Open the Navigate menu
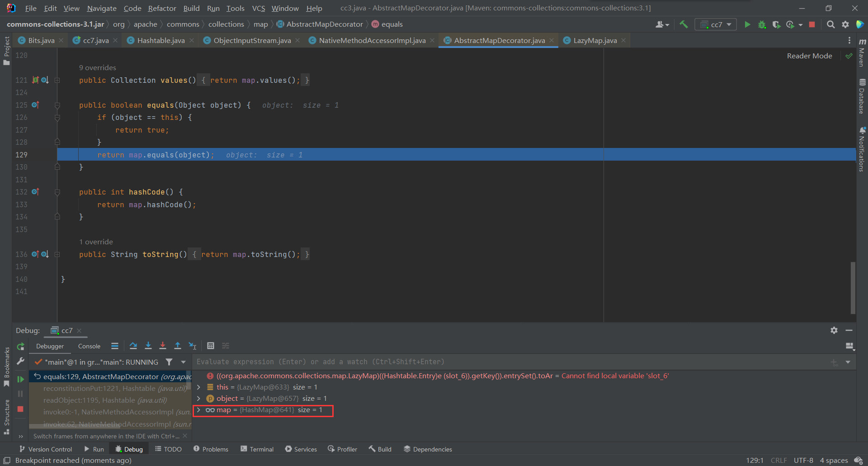868x466 pixels. pos(101,8)
